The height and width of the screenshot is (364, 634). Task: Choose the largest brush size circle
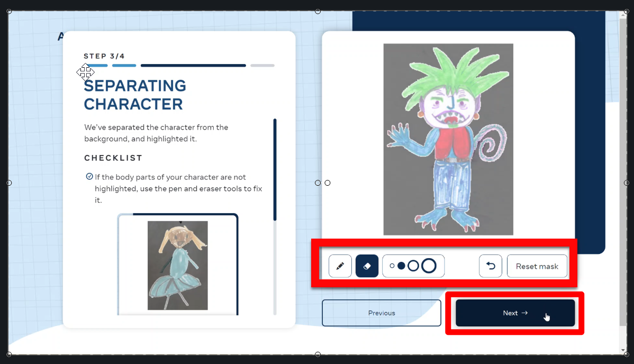tap(429, 266)
